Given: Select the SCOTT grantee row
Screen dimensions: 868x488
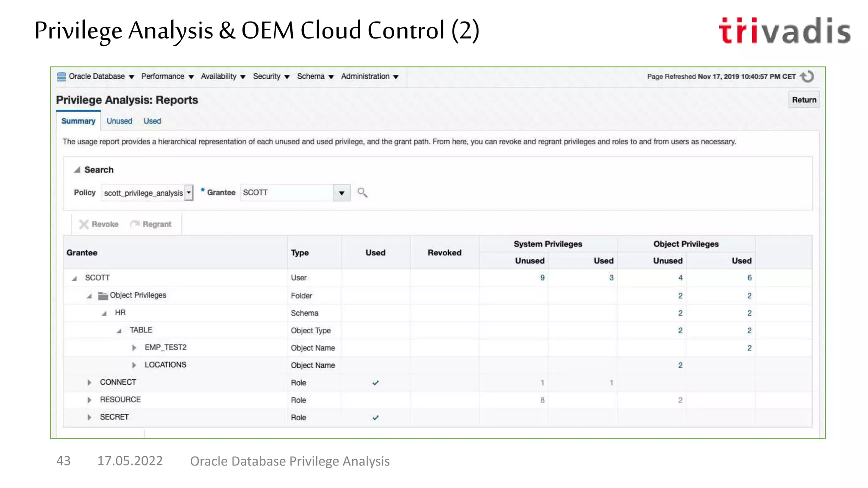Looking at the screenshot, I should click(437, 278).
